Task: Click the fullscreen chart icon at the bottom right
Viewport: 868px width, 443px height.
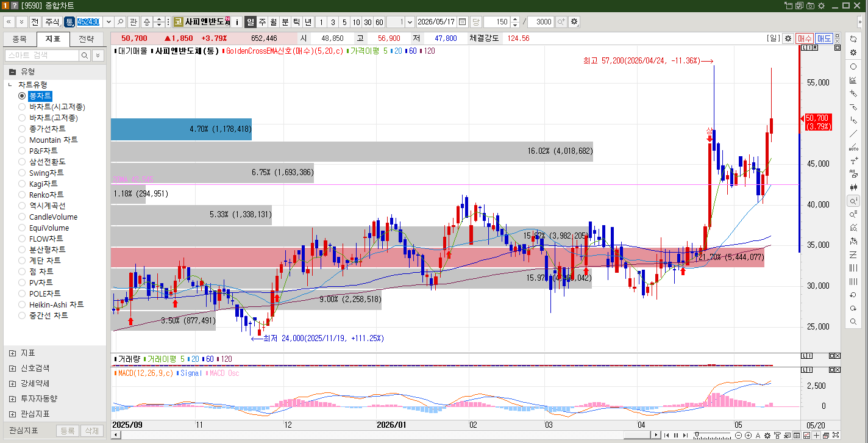Action: point(836,435)
